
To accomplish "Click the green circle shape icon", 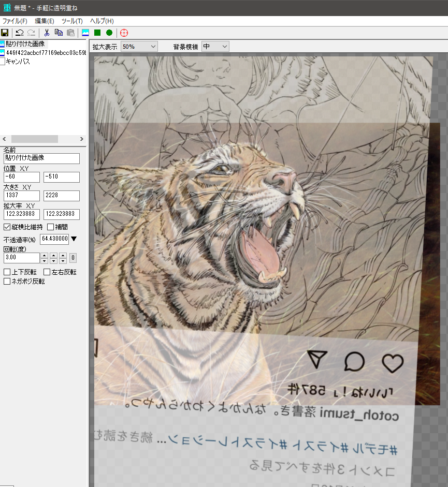I will (109, 33).
